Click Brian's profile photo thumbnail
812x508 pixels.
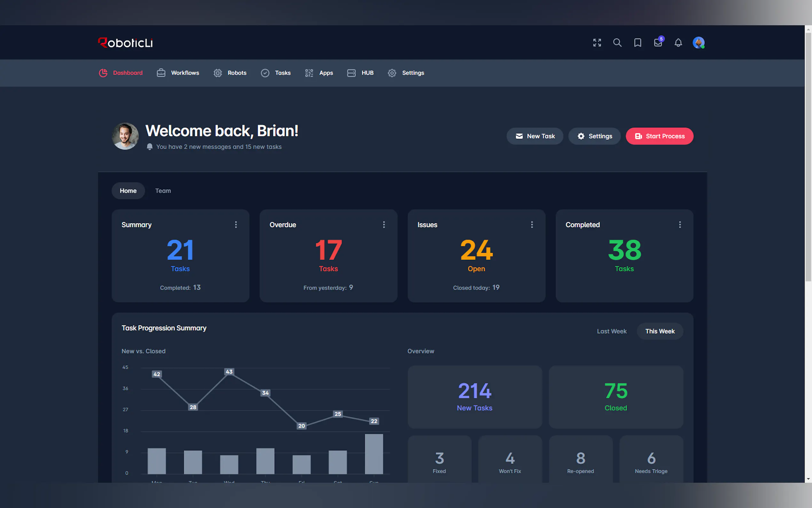click(125, 136)
